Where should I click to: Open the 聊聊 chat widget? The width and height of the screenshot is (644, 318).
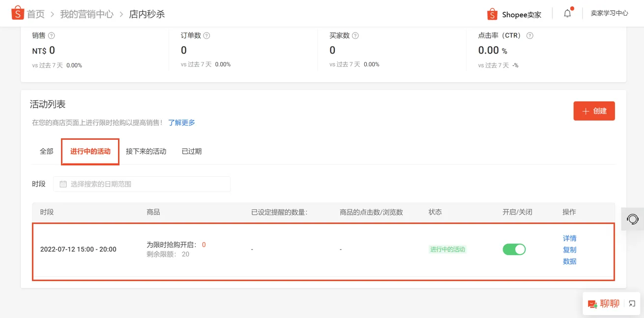pos(604,303)
